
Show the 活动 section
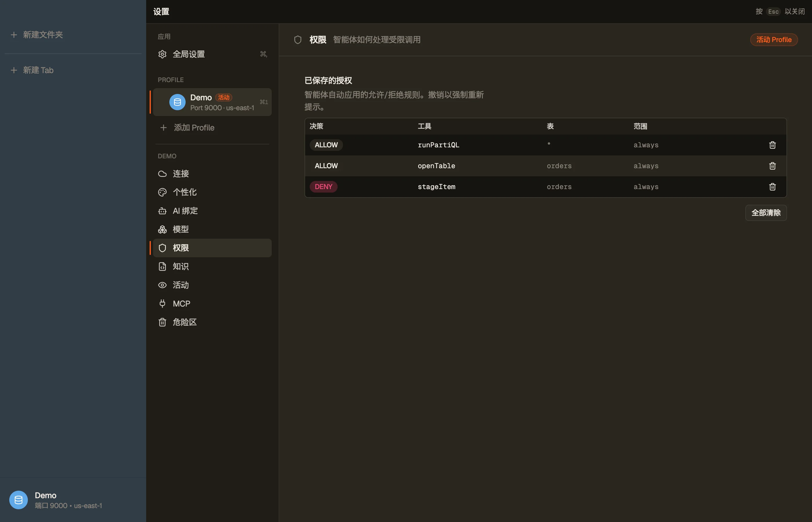click(212, 285)
